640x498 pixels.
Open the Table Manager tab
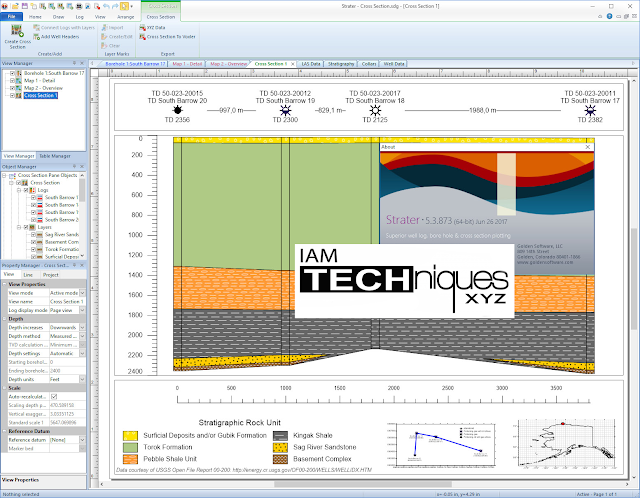pos(55,156)
